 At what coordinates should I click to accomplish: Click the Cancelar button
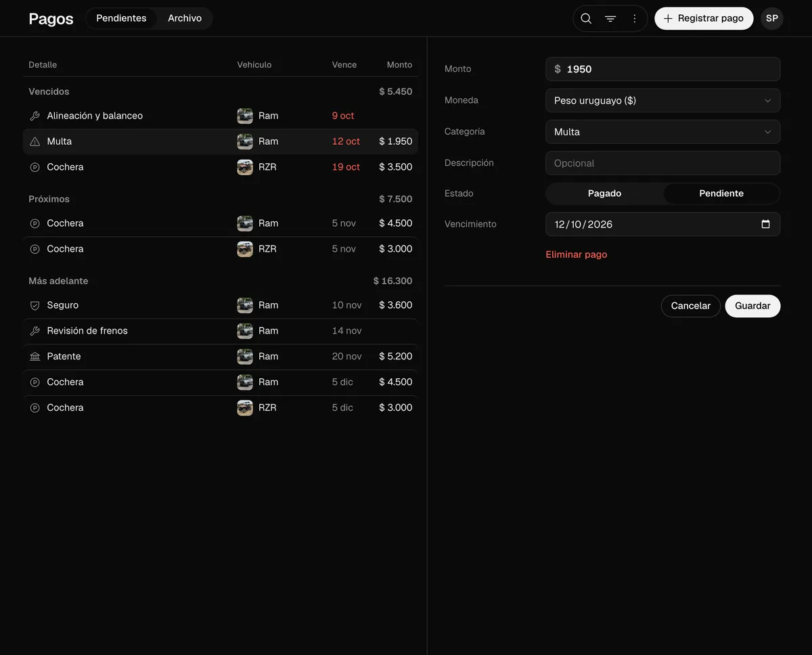coord(691,306)
